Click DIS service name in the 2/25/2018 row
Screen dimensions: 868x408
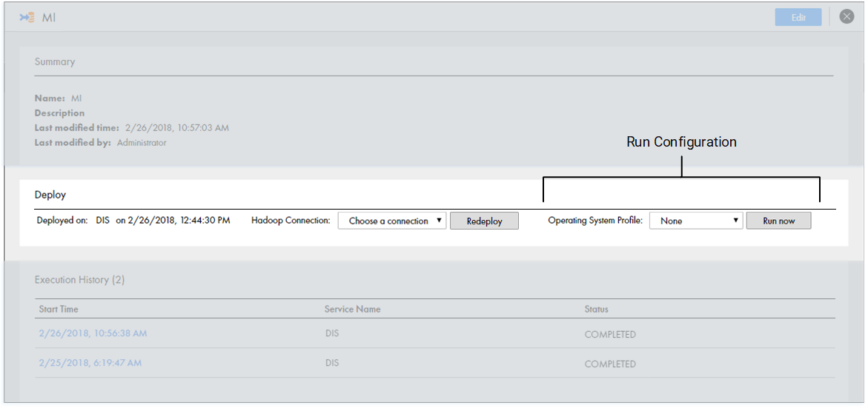331,363
